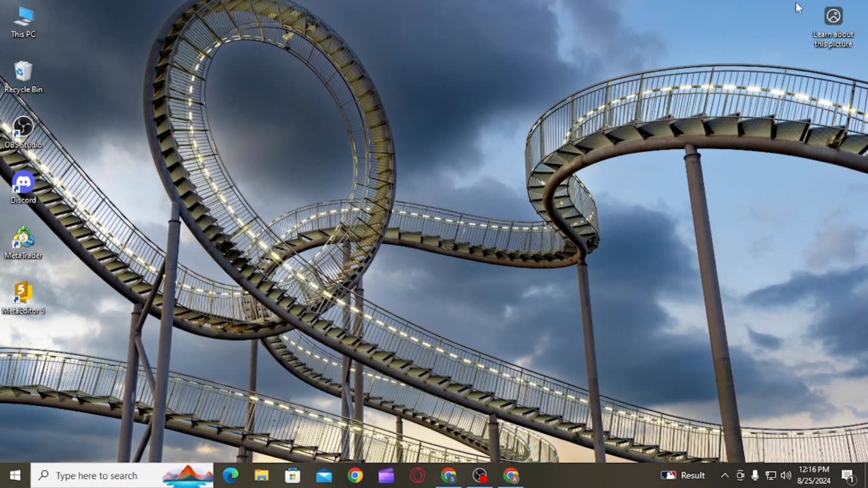Show hidden system tray icons
This screenshot has width=868, height=488.
724,476
